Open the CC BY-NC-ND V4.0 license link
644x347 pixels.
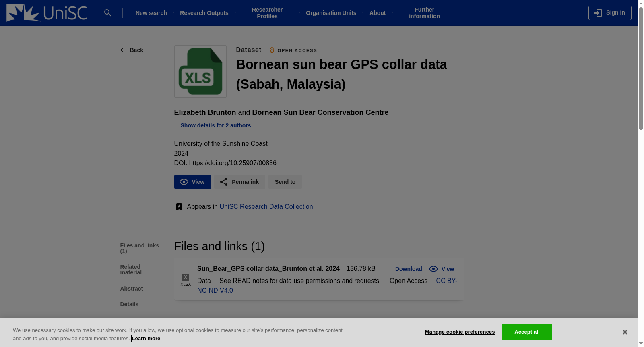(x=446, y=281)
